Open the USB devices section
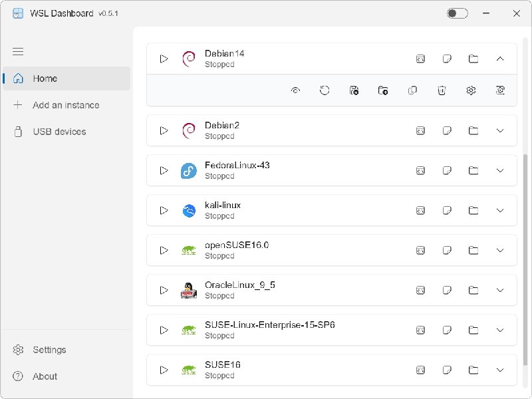 coord(59,132)
